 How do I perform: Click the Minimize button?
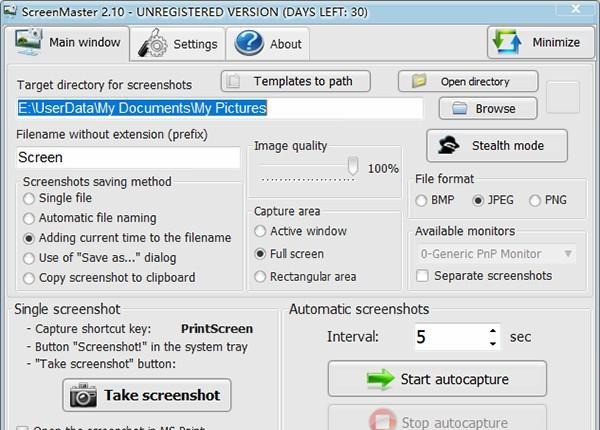(541, 42)
